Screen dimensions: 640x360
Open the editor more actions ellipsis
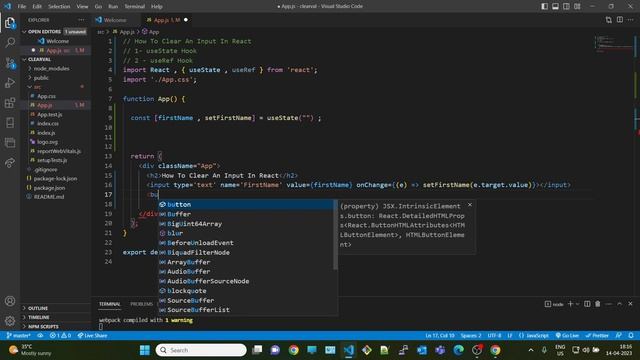point(631,20)
